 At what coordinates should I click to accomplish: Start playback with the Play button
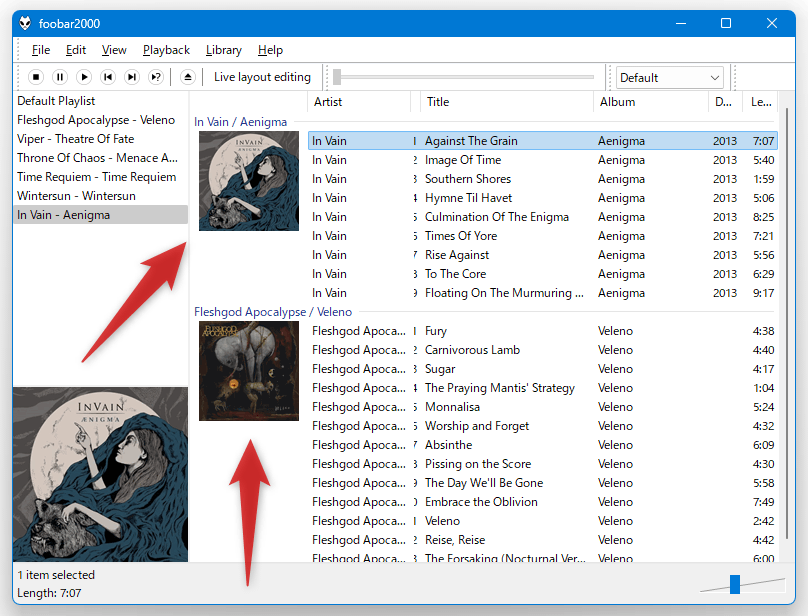click(x=84, y=77)
